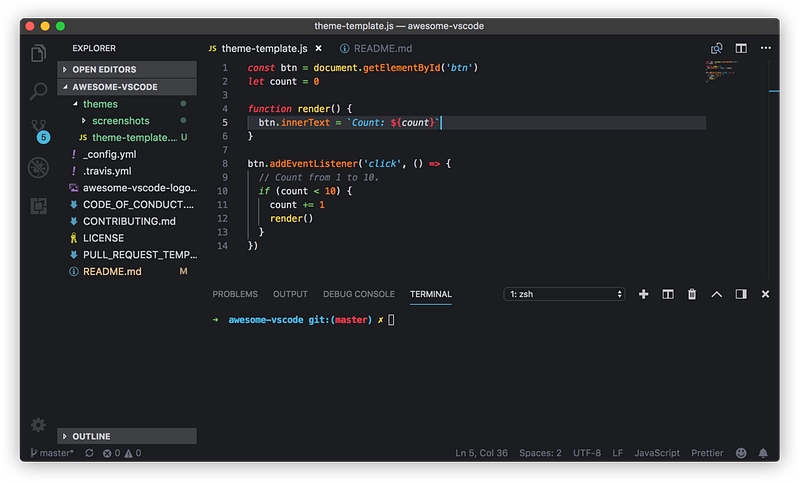
Task: Expand the Open Editors section
Action: (x=105, y=70)
